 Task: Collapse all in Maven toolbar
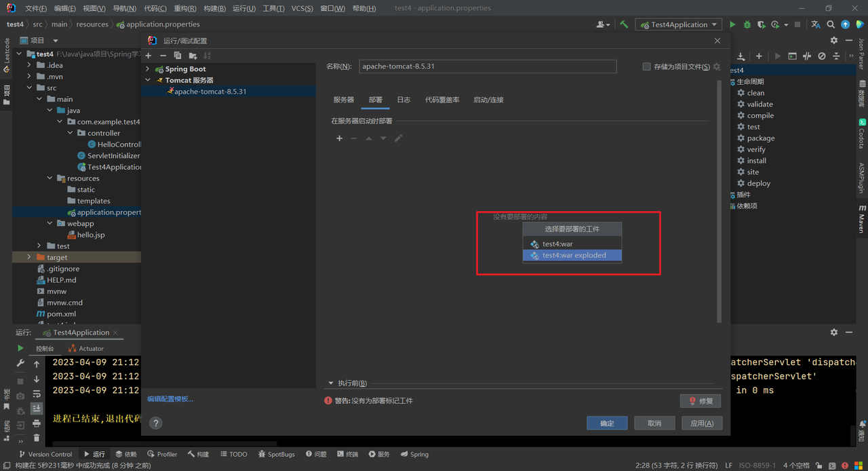836,56
